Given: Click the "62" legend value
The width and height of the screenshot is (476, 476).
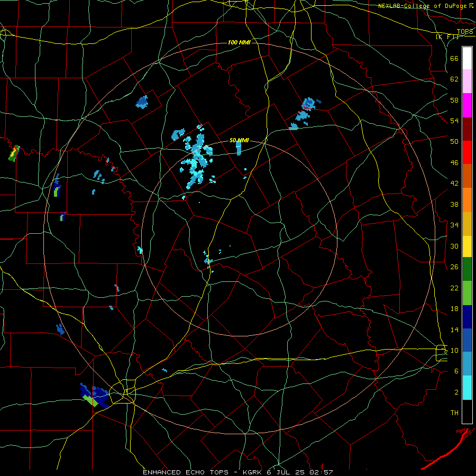Looking at the screenshot, I should [x=454, y=79].
